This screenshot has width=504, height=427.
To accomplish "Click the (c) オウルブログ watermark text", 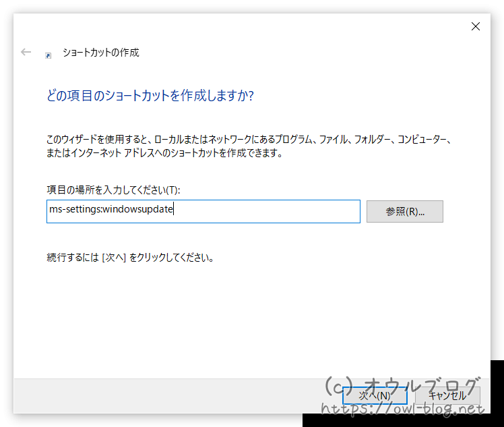I will (x=403, y=386).
